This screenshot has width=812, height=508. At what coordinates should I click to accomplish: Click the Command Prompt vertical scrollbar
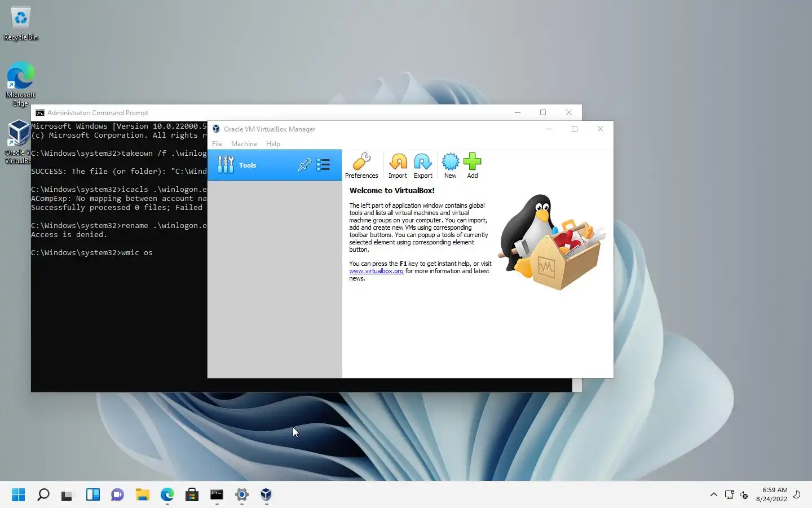[x=577, y=385]
